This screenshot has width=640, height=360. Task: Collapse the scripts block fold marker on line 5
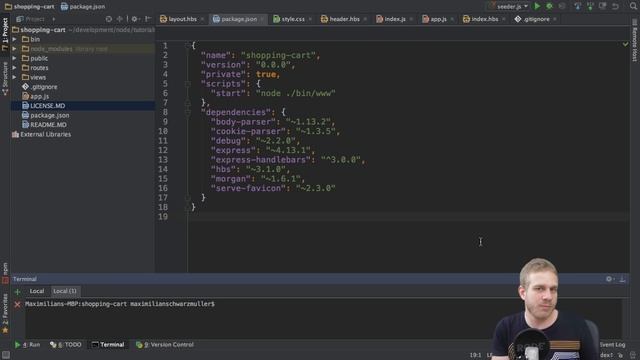[187, 84]
